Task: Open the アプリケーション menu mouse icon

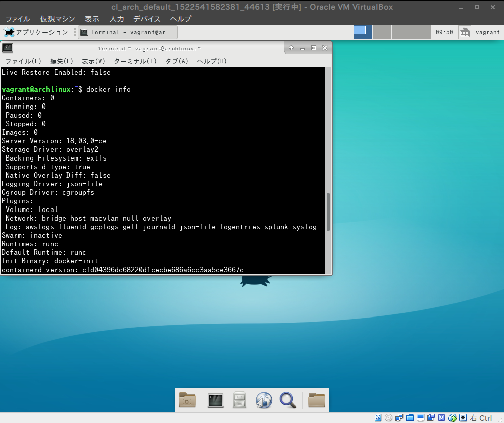Action: [9, 32]
